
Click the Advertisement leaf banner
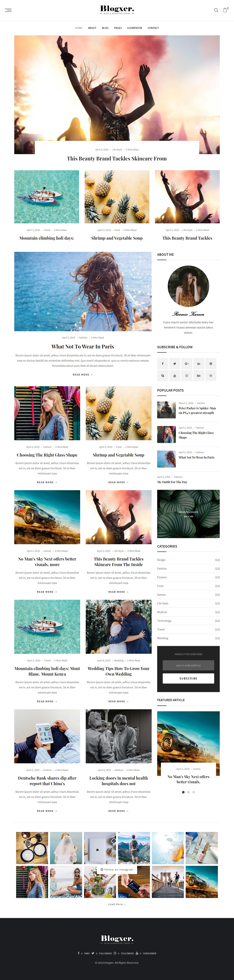(188, 514)
